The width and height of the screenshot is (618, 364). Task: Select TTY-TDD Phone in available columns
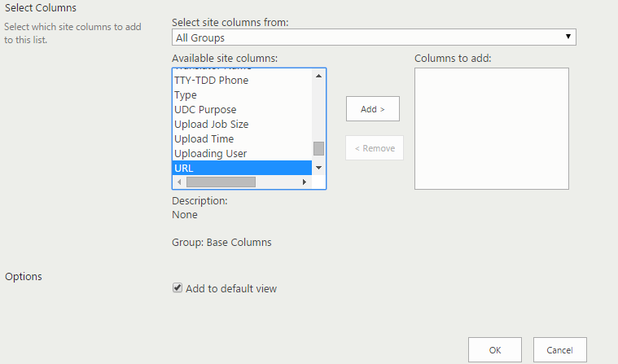[212, 81]
